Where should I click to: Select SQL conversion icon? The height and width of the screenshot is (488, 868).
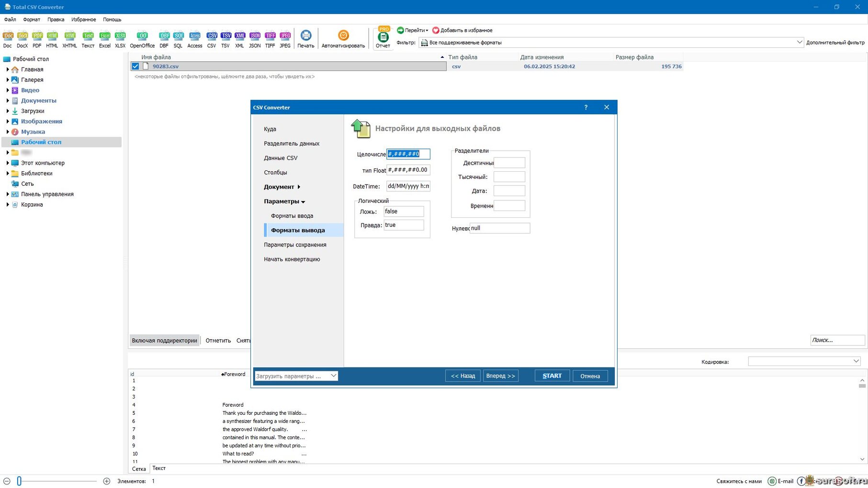[178, 39]
